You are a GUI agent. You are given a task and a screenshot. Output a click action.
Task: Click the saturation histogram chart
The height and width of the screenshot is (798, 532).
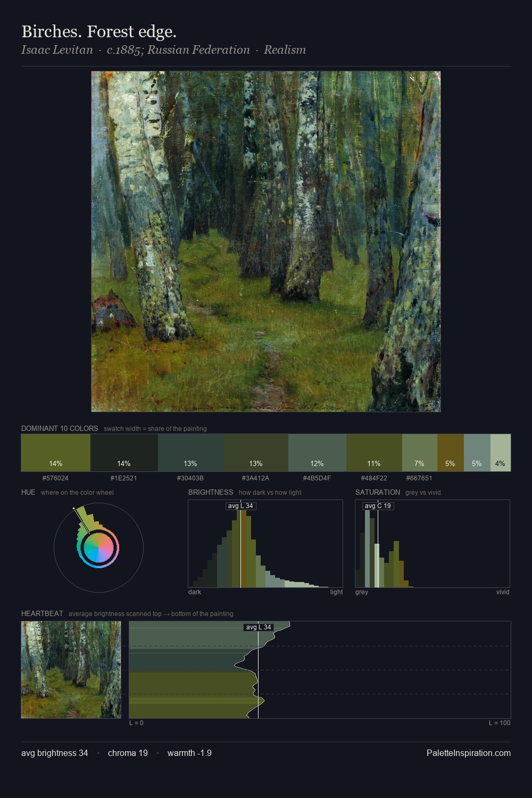pos(433,544)
